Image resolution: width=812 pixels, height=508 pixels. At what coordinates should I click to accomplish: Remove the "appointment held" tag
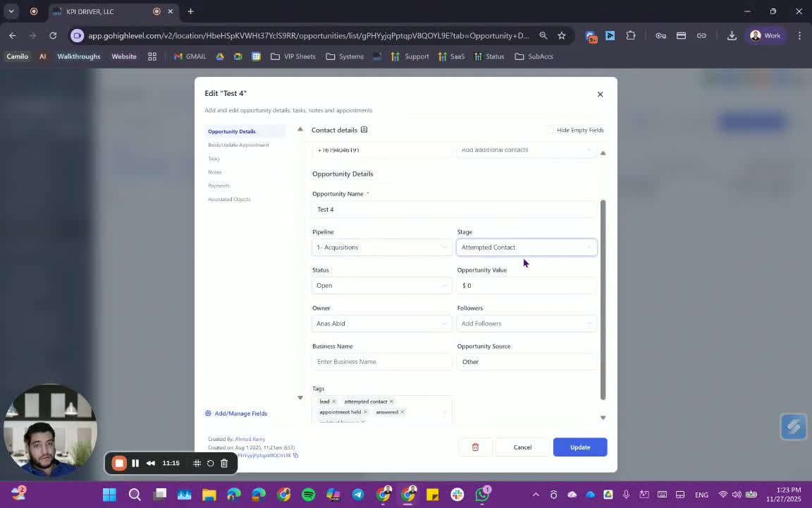pyautogui.click(x=365, y=412)
